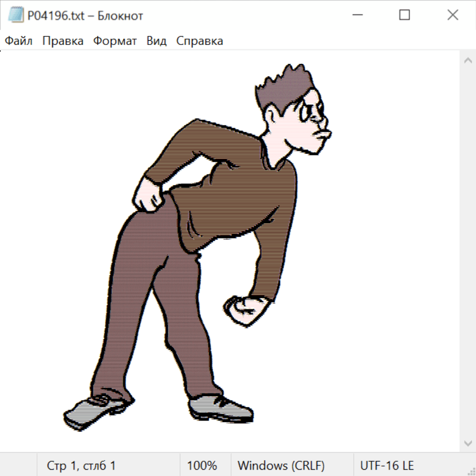Click the scroll up arrow

click(468, 60)
